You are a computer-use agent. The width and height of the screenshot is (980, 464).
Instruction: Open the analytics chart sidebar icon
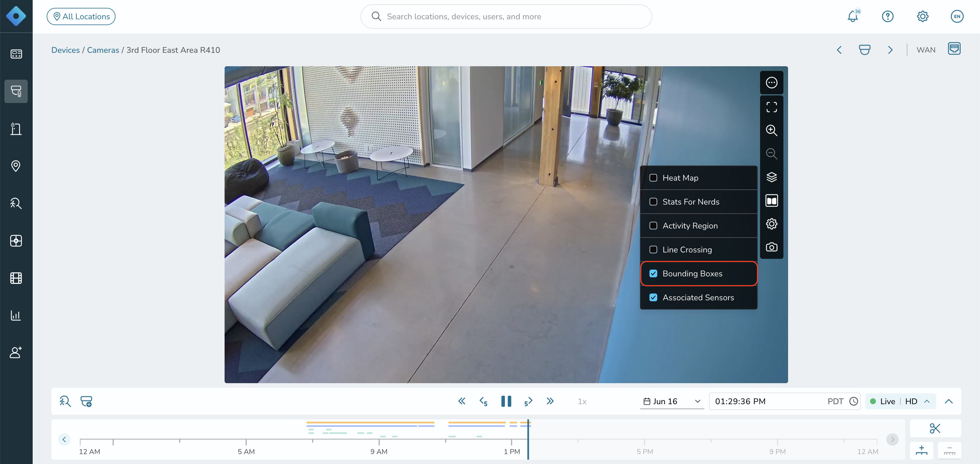(16, 315)
